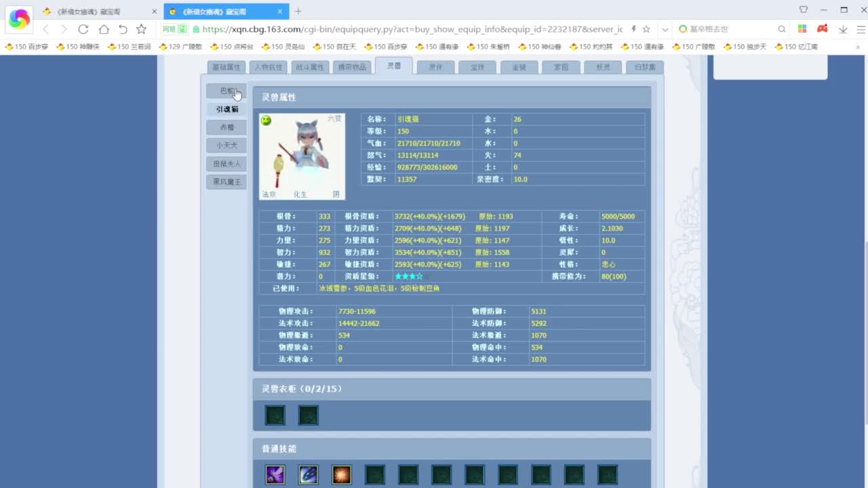
Task: Open the 150 神仙眷 bookmark
Action: [540, 47]
